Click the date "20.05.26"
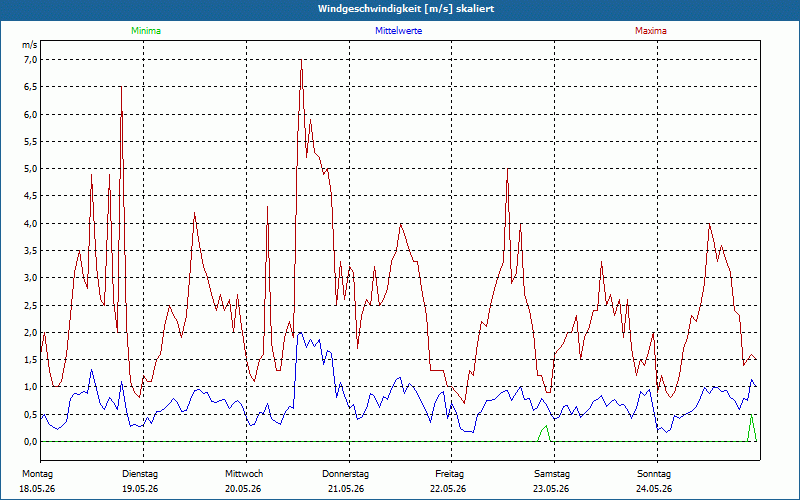The width and height of the screenshot is (800, 500). pyautogui.click(x=243, y=489)
